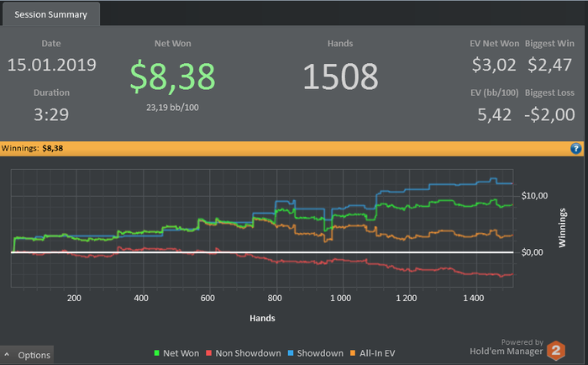The image size is (588, 365).
Task: Open the Session Summary tab
Action: (51, 14)
